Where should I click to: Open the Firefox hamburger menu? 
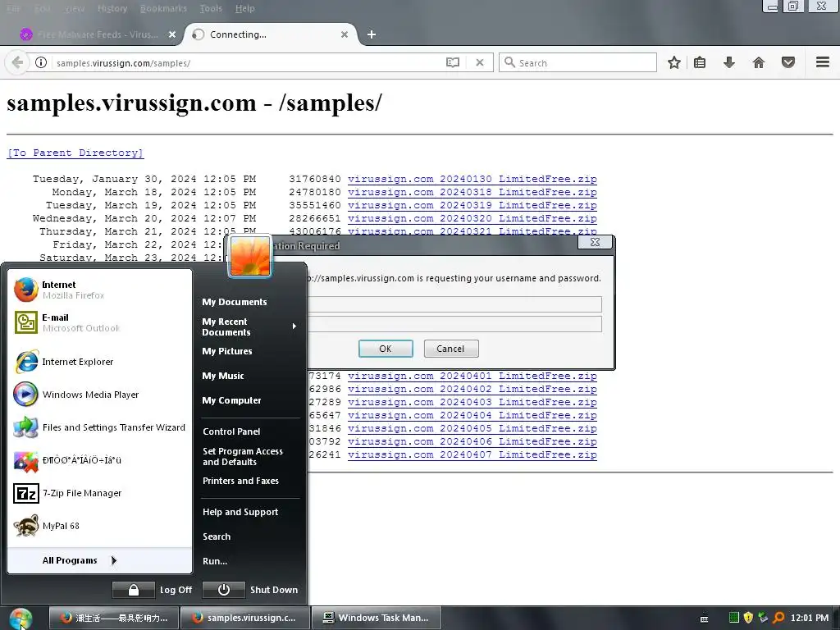click(823, 62)
